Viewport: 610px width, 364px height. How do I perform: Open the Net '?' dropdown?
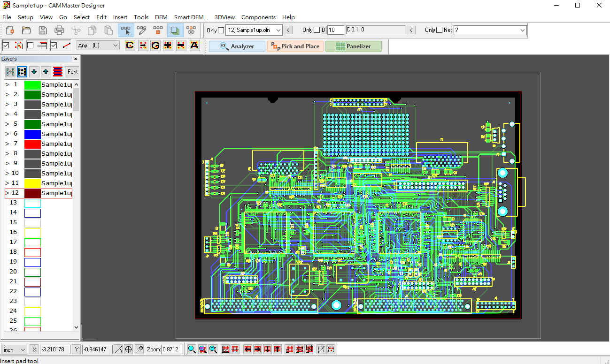490,30
